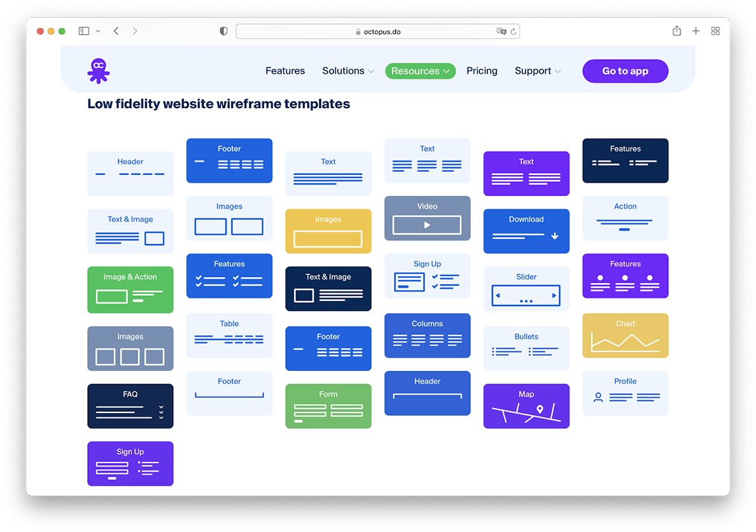Viewport: 756px width, 532px height.
Task: Select the Bullets template card
Action: coord(526,348)
